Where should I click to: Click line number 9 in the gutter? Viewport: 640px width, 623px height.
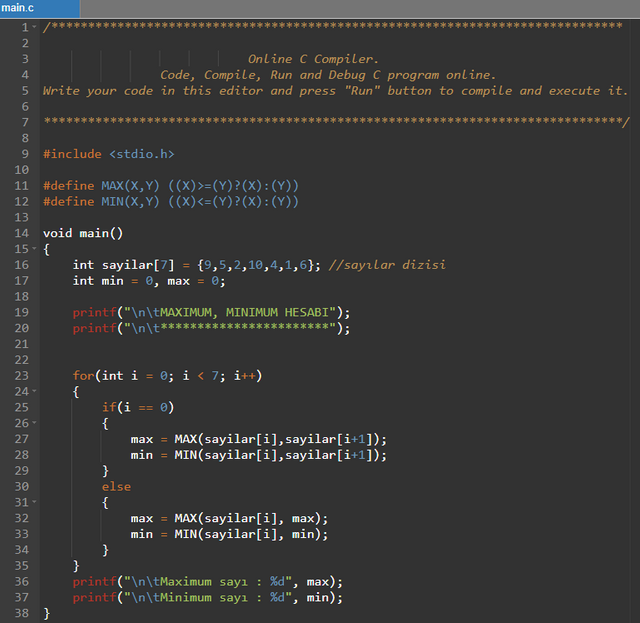(23, 154)
